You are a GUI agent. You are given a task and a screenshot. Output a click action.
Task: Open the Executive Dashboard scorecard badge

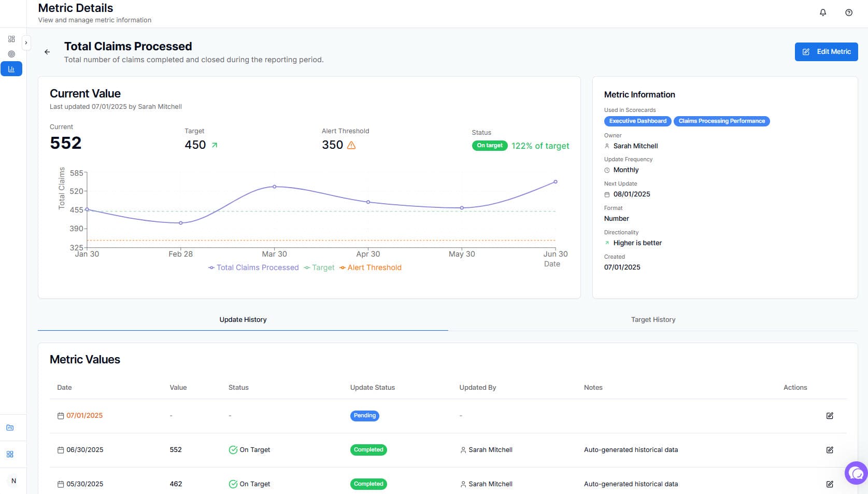[637, 121]
